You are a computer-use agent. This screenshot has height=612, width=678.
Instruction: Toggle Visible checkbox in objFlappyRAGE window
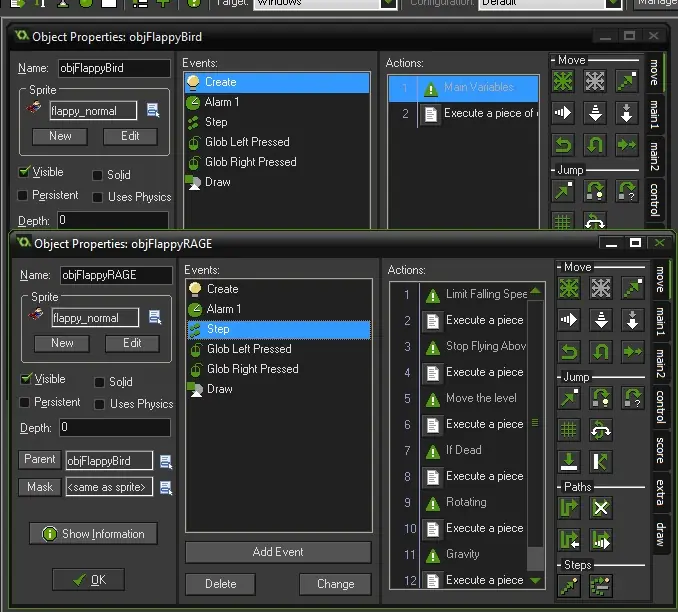coord(26,379)
